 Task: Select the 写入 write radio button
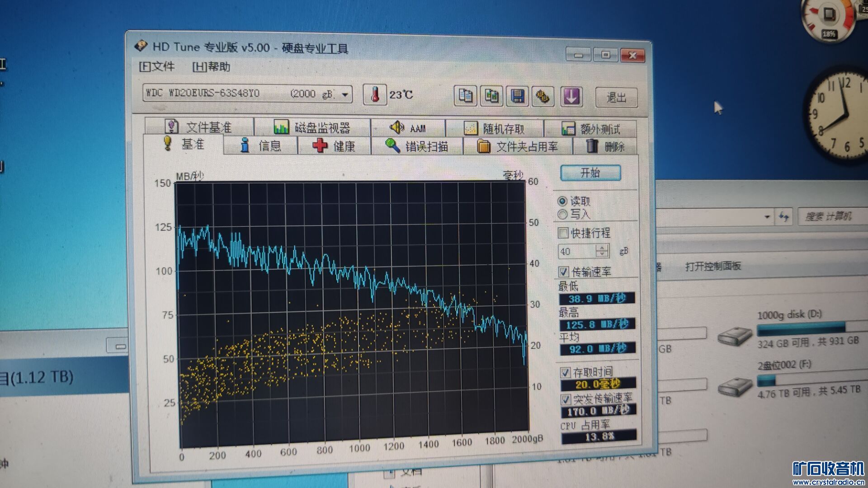coord(562,214)
